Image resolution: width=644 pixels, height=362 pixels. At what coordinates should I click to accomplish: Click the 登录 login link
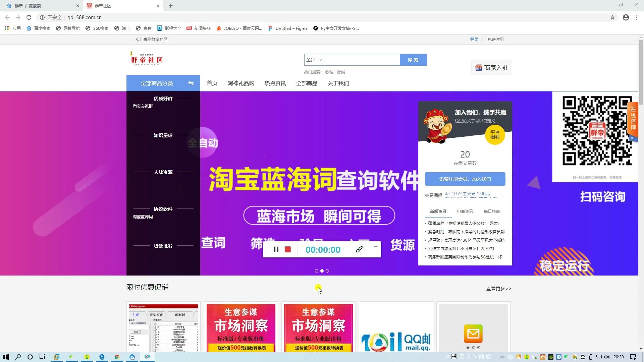[474, 39]
